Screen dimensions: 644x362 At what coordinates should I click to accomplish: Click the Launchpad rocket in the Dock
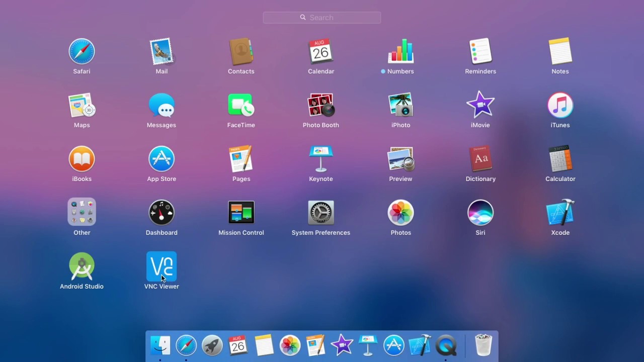[212, 345]
